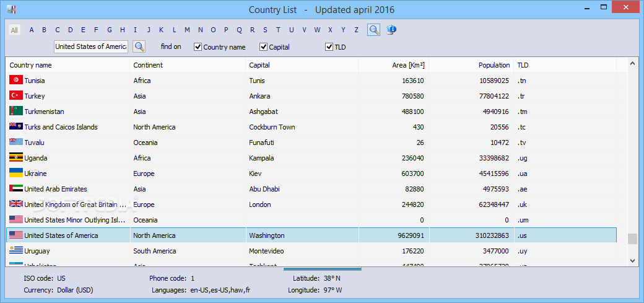Click the Kiev capital cell
The image size is (644, 303).
point(255,173)
